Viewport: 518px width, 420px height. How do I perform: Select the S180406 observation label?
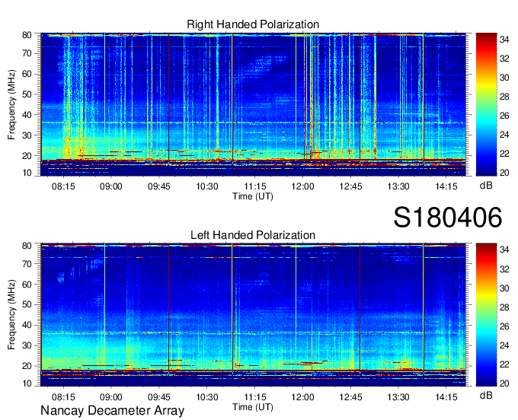[448, 218]
